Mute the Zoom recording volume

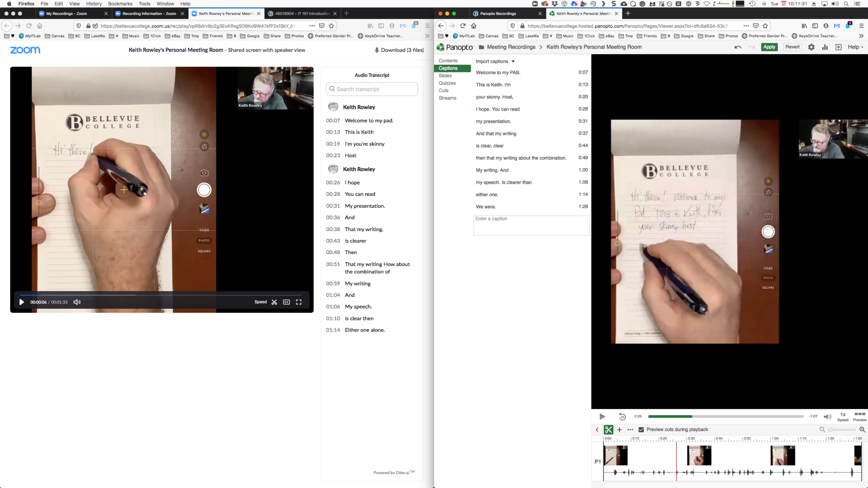coord(77,302)
